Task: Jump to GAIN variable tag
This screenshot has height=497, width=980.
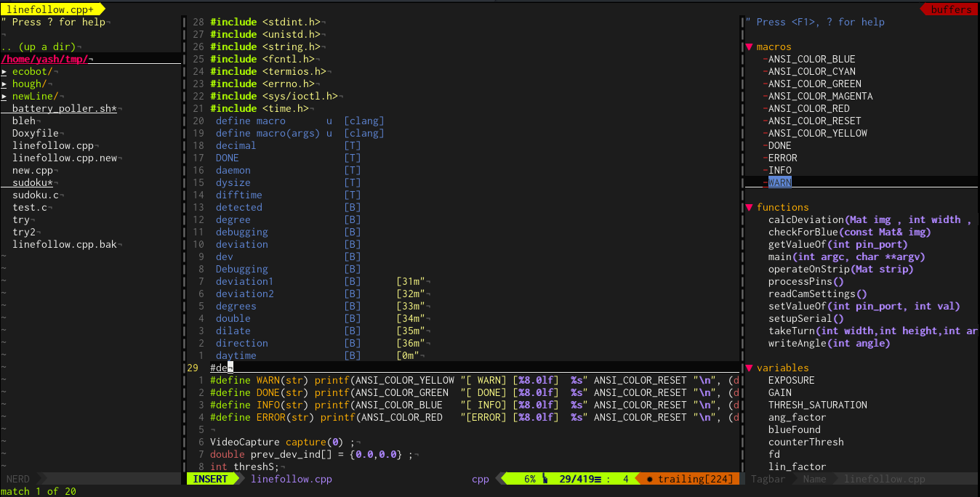Action: [x=780, y=392]
